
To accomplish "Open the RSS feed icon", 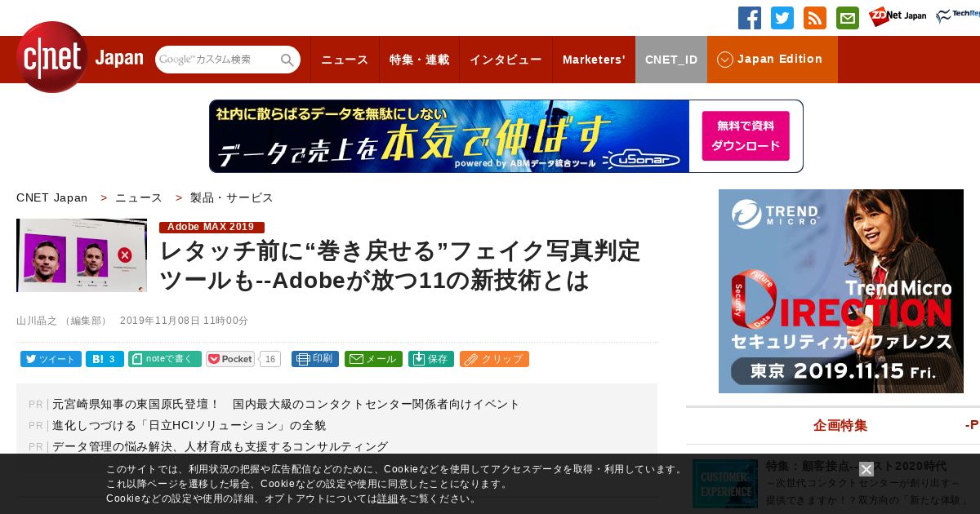I will click(815, 18).
